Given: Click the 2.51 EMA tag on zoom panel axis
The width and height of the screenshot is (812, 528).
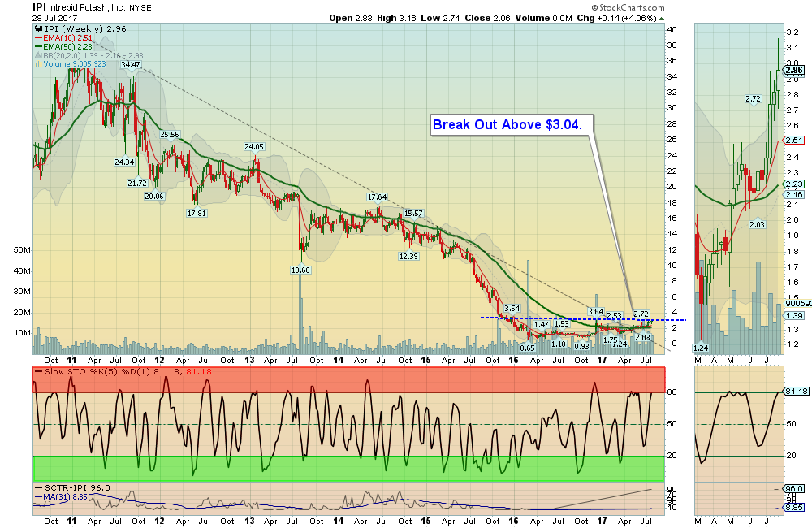Looking at the screenshot, I should point(794,141).
